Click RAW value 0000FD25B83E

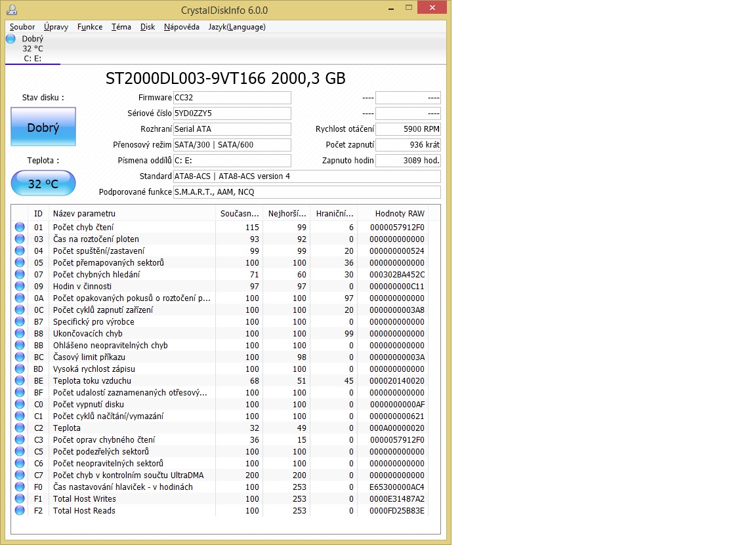pyautogui.click(x=397, y=511)
